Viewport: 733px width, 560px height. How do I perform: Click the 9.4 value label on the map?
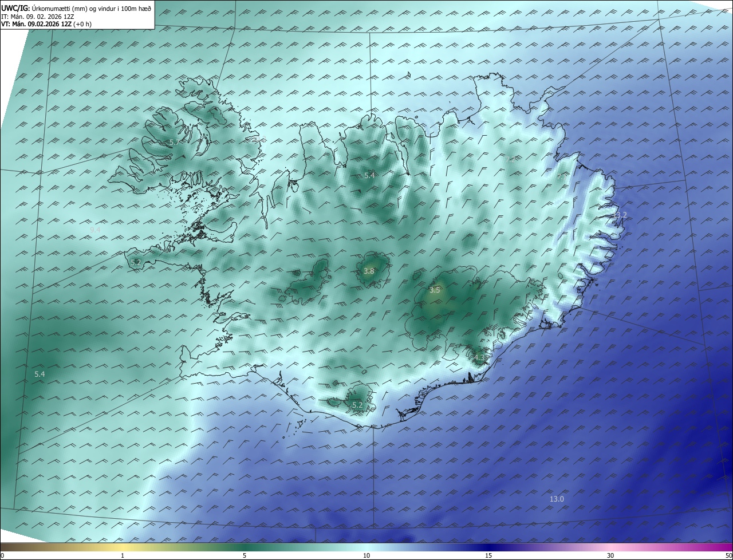click(x=95, y=230)
